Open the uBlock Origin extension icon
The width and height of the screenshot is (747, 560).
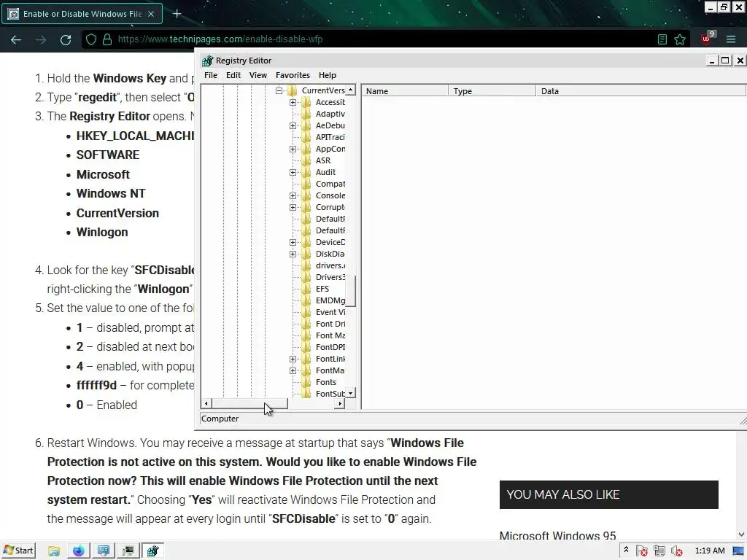click(x=707, y=39)
